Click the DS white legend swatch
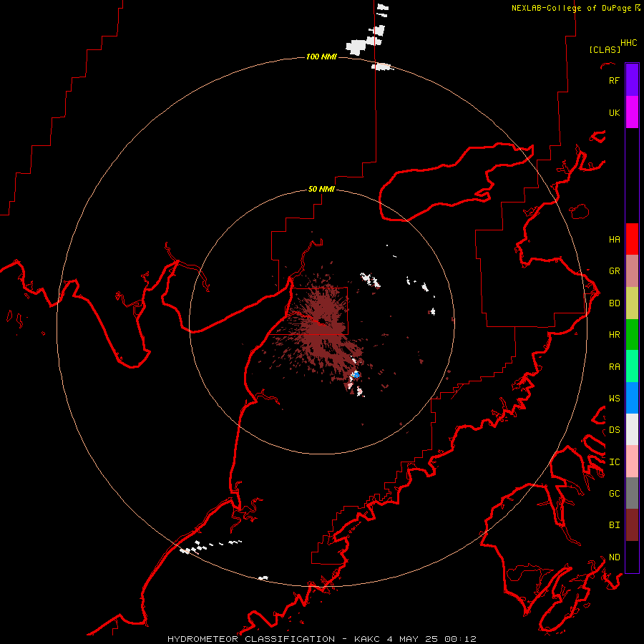The width and height of the screenshot is (644, 644). pyautogui.click(x=632, y=429)
